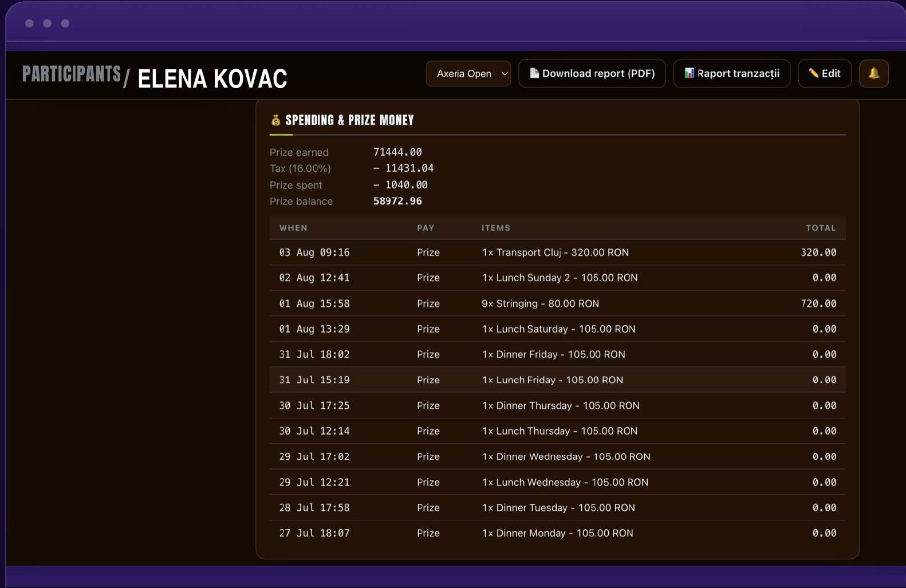
Task: Click the WHEN column header
Action: pyautogui.click(x=293, y=228)
